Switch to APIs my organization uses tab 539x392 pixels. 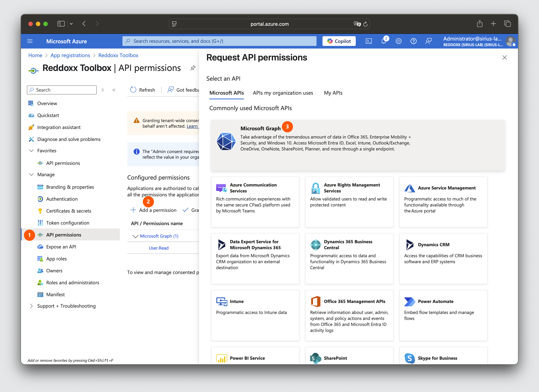coord(283,93)
